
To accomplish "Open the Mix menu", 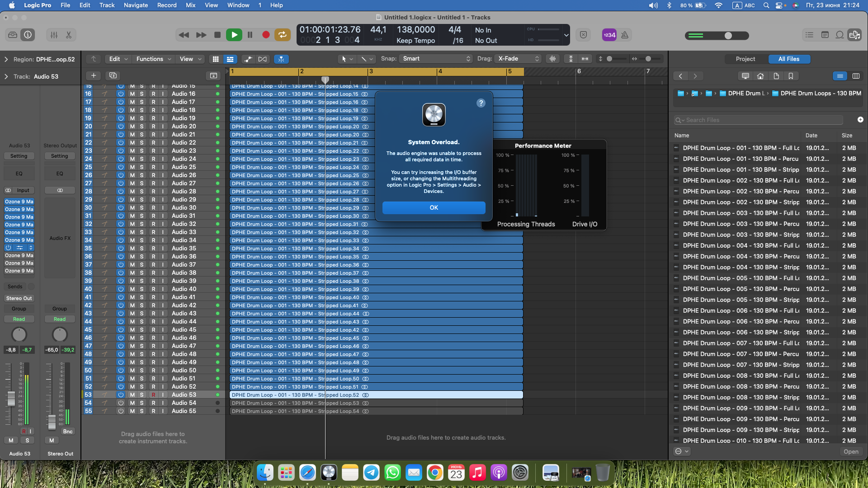I will point(190,5).
